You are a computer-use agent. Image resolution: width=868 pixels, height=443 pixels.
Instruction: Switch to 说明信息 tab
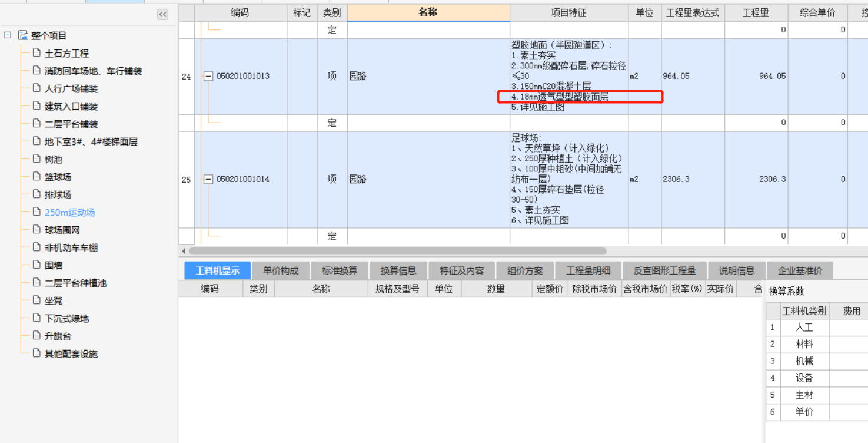tap(737, 271)
